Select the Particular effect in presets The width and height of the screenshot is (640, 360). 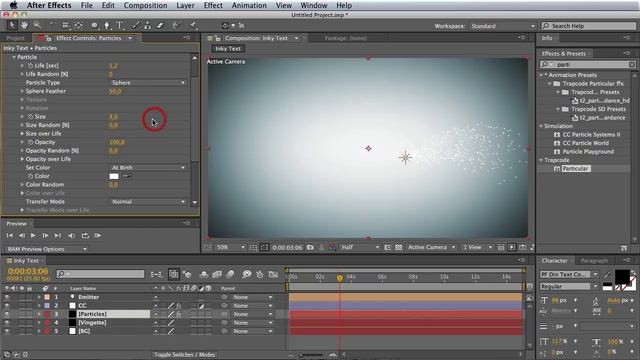point(575,169)
